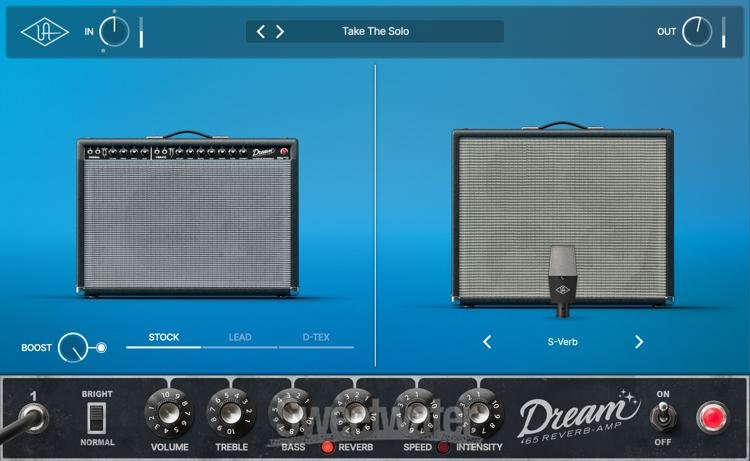The height and width of the screenshot is (461, 750).
Task: Adjust the IN input gain knob
Action: [x=114, y=32]
